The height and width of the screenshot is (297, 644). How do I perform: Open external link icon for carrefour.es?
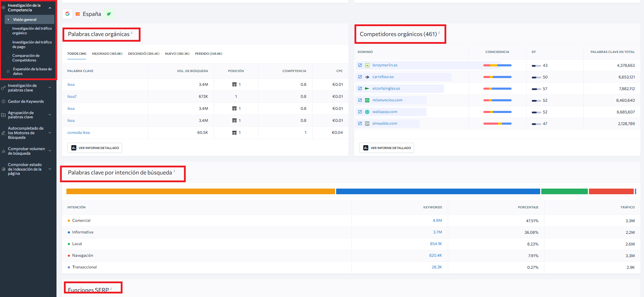(360, 77)
